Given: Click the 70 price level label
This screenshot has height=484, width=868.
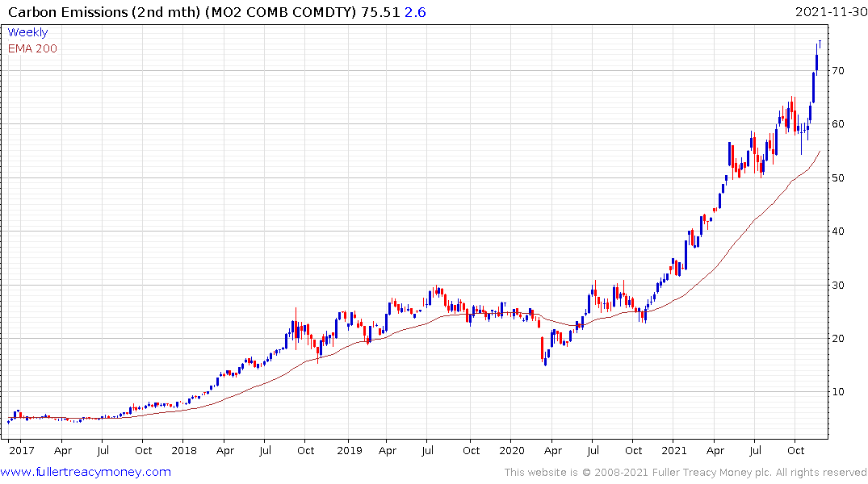Looking at the screenshot, I should (x=837, y=71).
